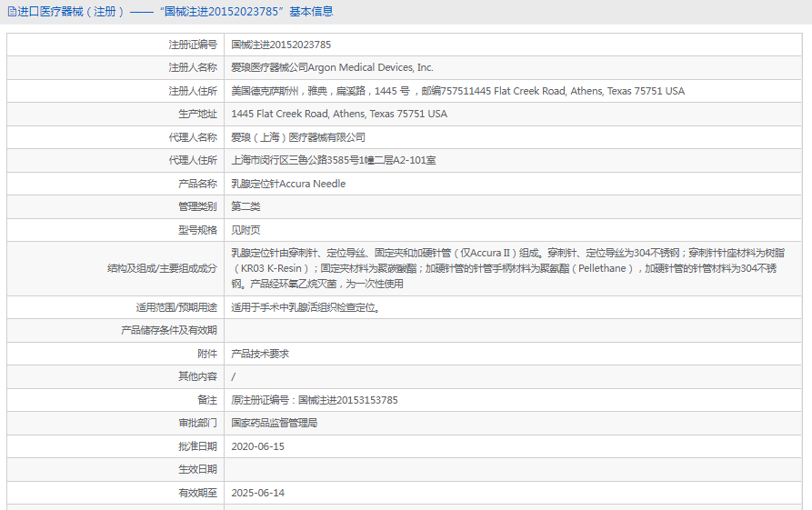Click the document icon before the page title
812x510 pixels.
[x=12, y=12]
